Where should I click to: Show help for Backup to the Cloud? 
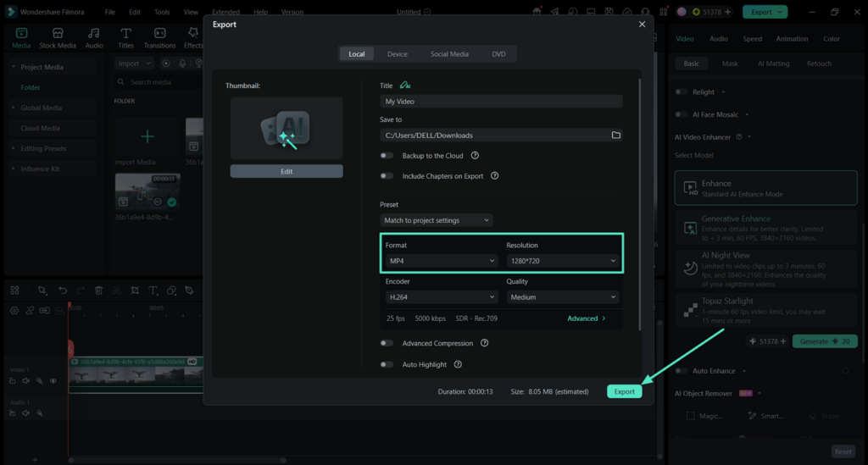(x=475, y=155)
